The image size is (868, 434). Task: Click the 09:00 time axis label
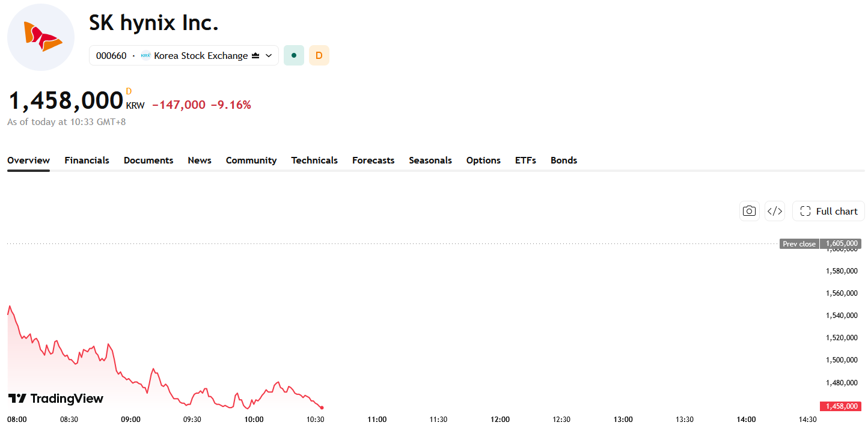pyautogui.click(x=130, y=420)
